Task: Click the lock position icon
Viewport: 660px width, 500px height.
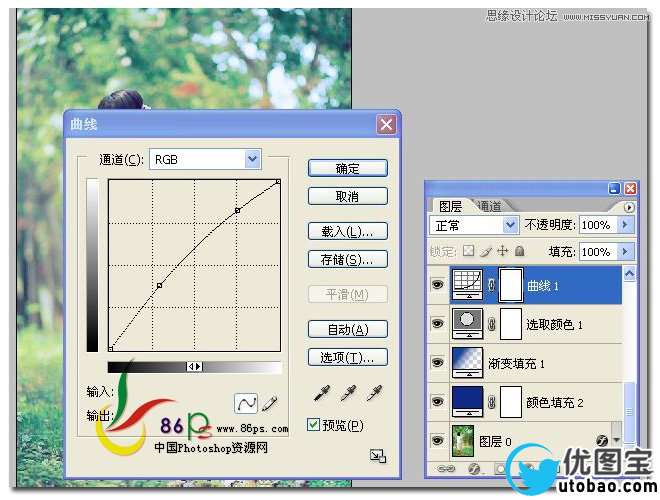Action: click(503, 251)
